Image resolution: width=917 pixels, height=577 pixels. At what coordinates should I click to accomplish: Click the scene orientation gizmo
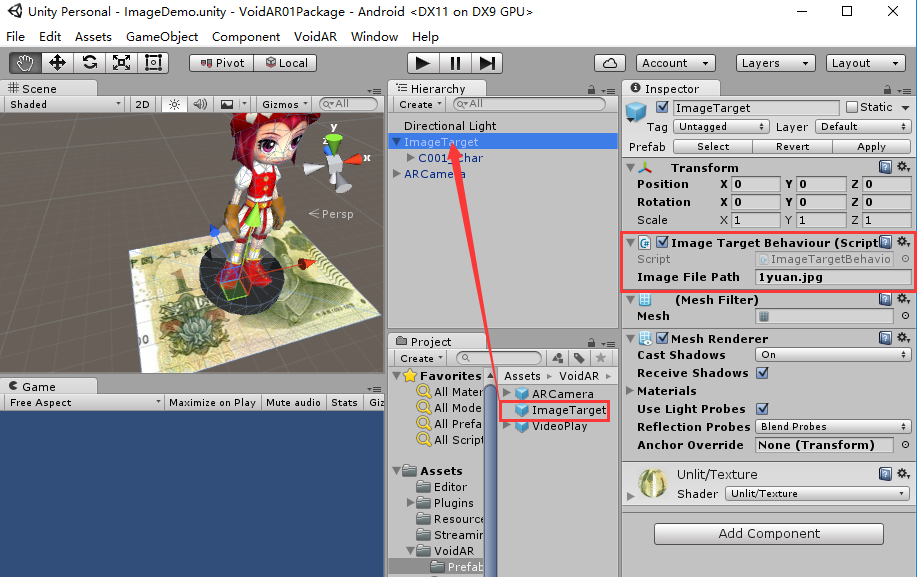click(335, 163)
